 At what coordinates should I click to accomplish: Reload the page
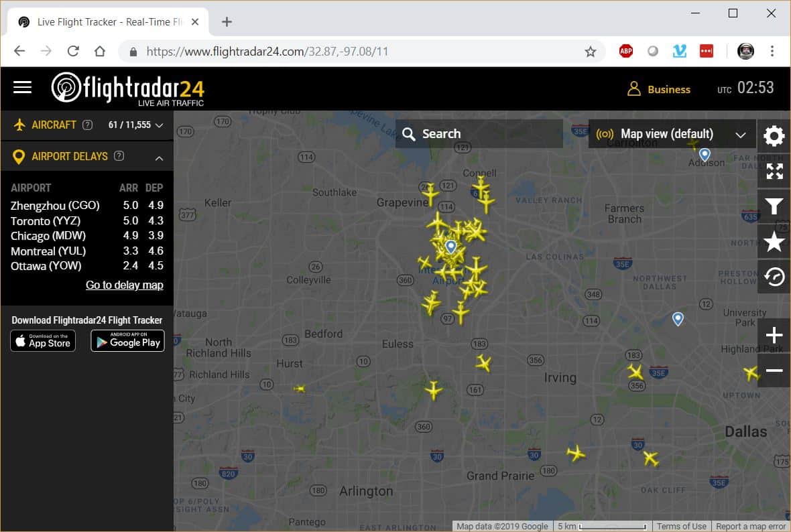pyautogui.click(x=73, y=51)
